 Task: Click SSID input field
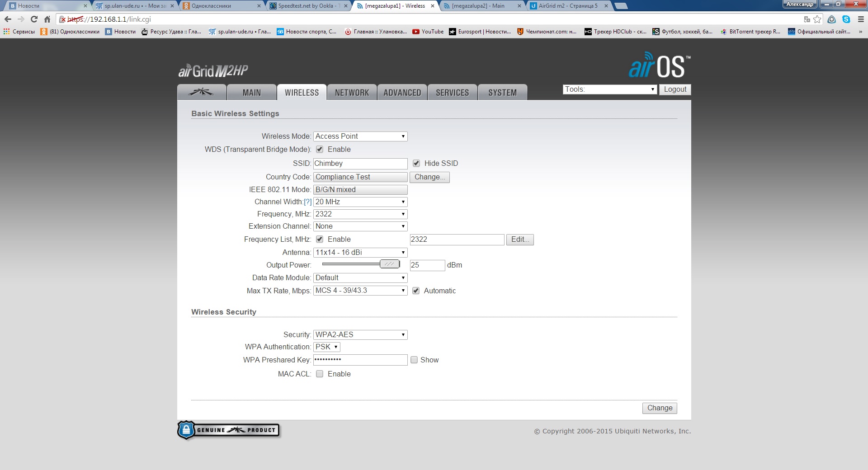coord(360,164)
